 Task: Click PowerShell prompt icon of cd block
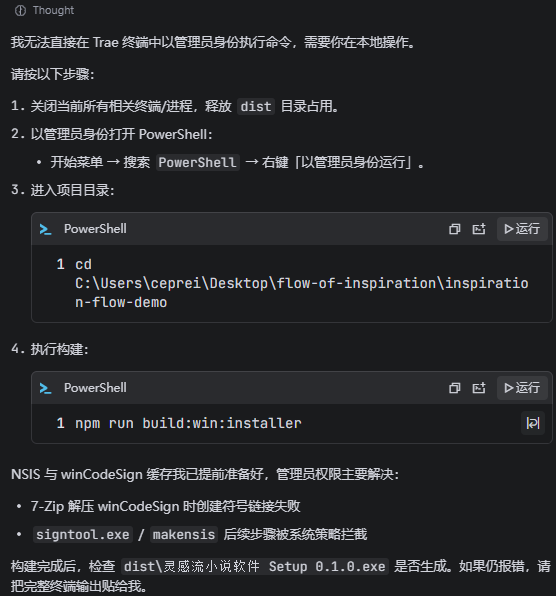tap(46, 229)
